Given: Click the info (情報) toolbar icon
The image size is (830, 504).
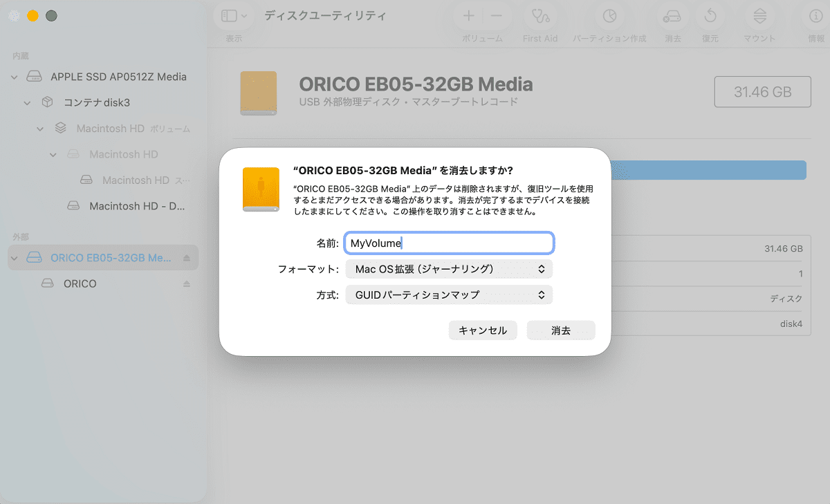Looking at the screenshot, I should [x=816, y=16].
